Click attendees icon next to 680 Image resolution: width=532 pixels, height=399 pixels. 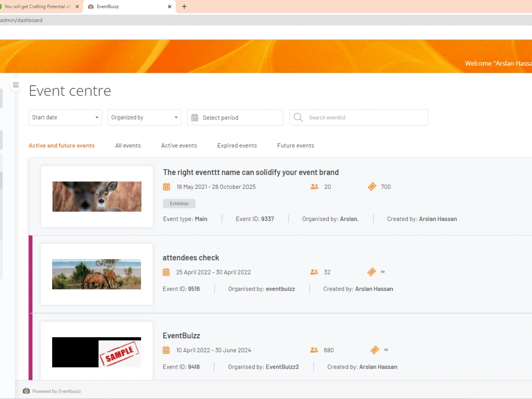point(314,350)
